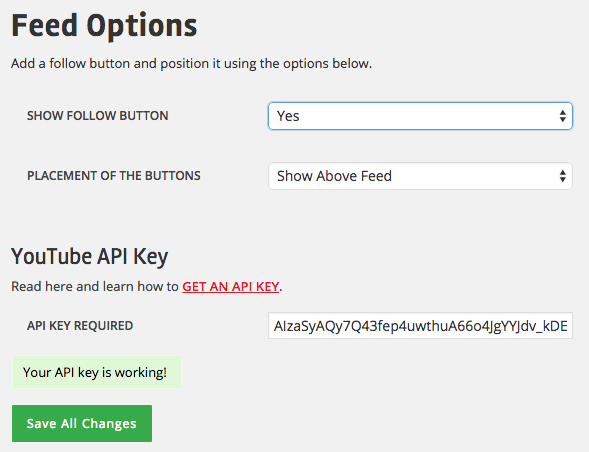Click the API KEY REQUIRED label

pos(80,326)
